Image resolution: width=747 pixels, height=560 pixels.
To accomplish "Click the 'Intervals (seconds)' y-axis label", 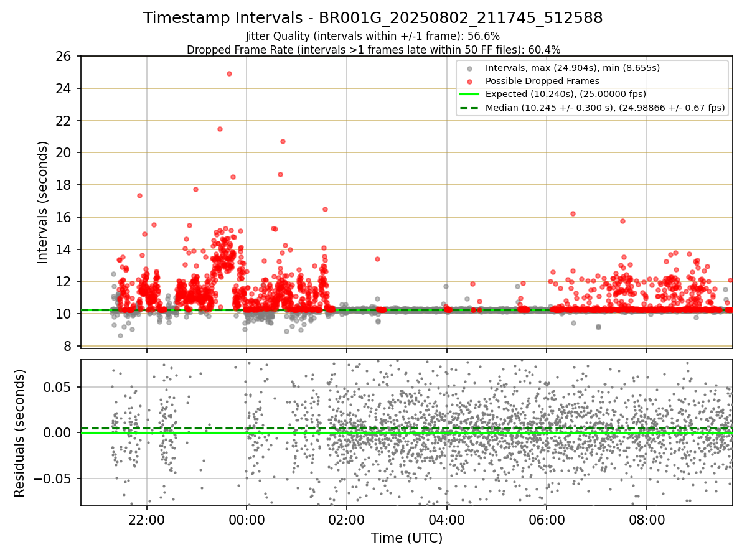I will [x=43, y=202].
